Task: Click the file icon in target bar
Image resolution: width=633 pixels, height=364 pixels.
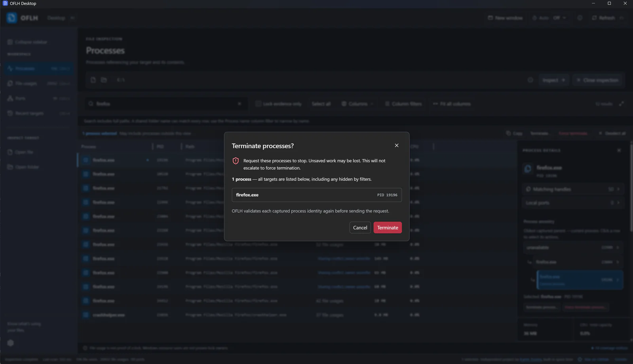Action: pos(93,80)
